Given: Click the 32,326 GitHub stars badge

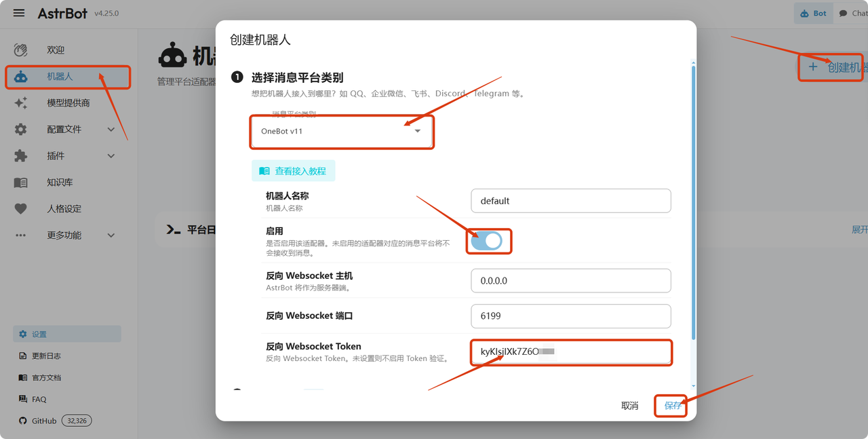Looking at the screenshot, I should pos(77,421).
